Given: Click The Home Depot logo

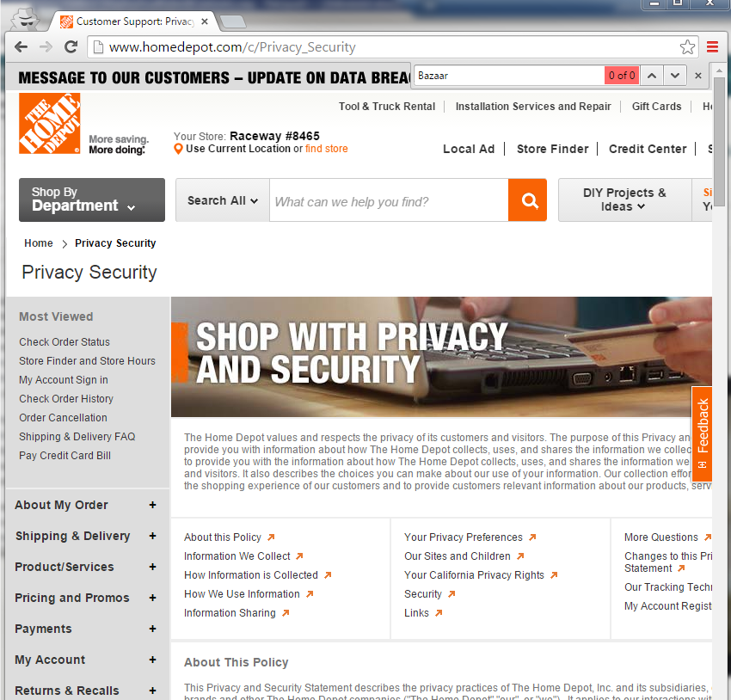Looking at the screenshot, I should [x=49, y=124].
